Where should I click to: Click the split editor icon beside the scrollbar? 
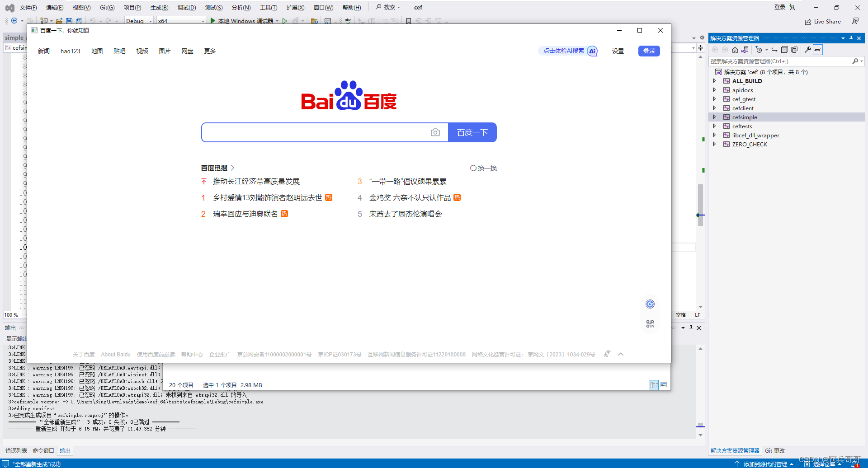point(700,47)
